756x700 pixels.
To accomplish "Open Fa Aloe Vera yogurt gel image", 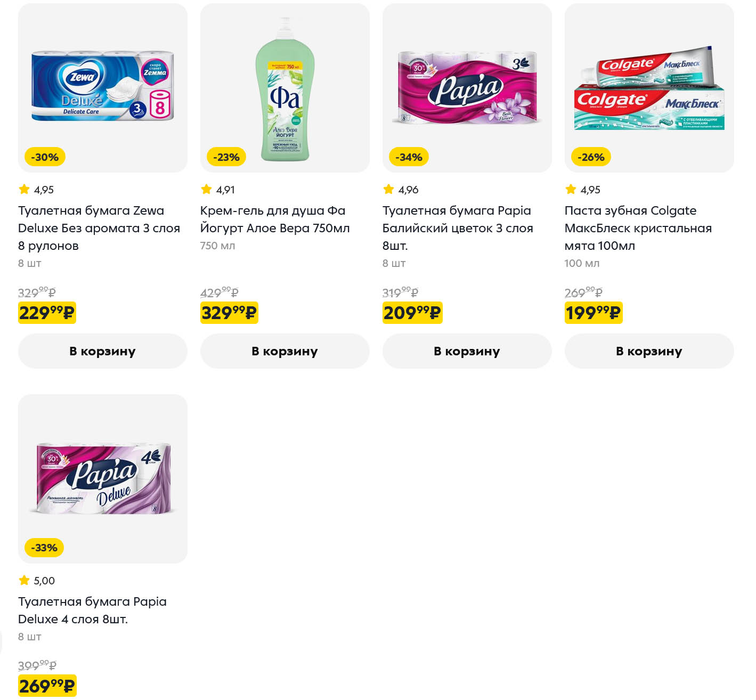I will coord(284,88).
